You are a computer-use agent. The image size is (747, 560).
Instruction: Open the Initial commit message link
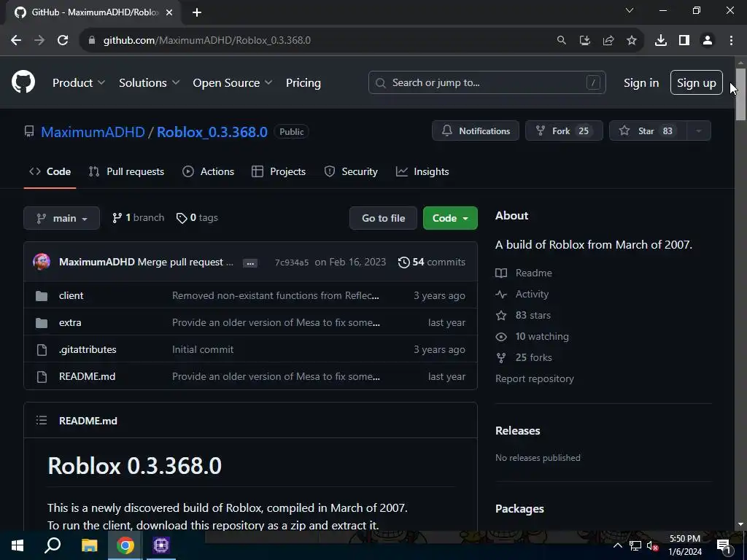203,349
